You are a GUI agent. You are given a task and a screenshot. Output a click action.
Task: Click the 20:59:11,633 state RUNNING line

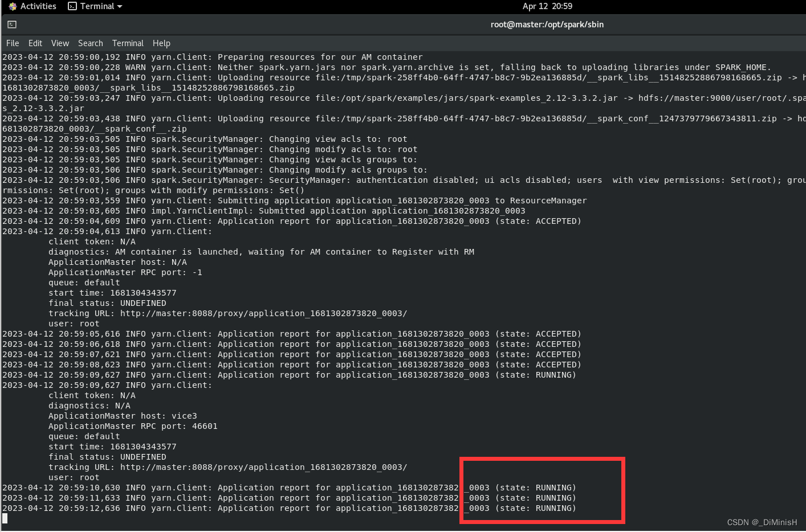click(289, 498)
